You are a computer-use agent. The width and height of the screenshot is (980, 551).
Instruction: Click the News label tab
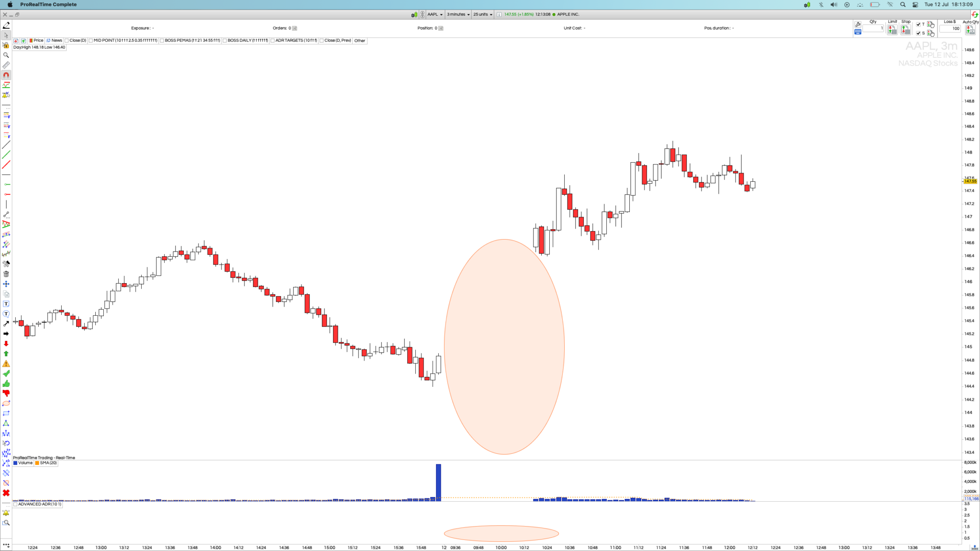(x=56, y=41)
